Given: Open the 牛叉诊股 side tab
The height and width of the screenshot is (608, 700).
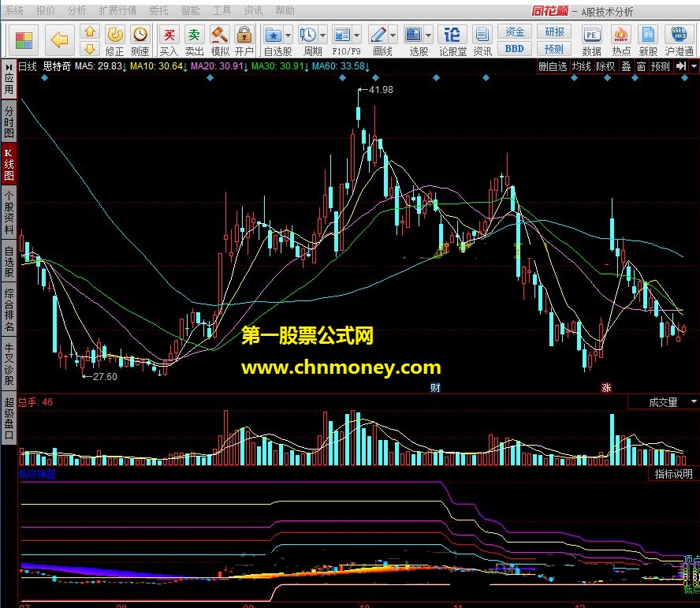Looking at the screenshot, I should [9, 364].
